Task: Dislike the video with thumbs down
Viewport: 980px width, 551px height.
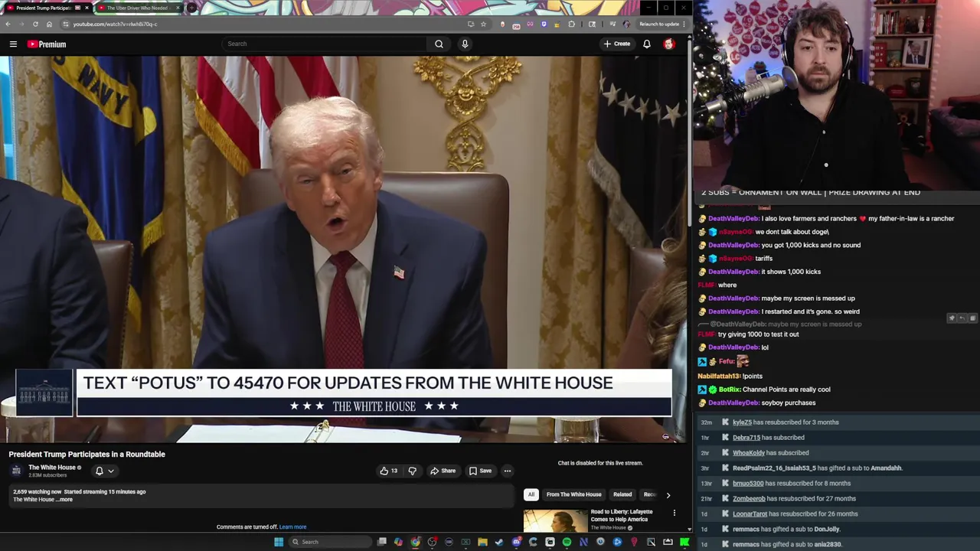Action: click(412, 471)
